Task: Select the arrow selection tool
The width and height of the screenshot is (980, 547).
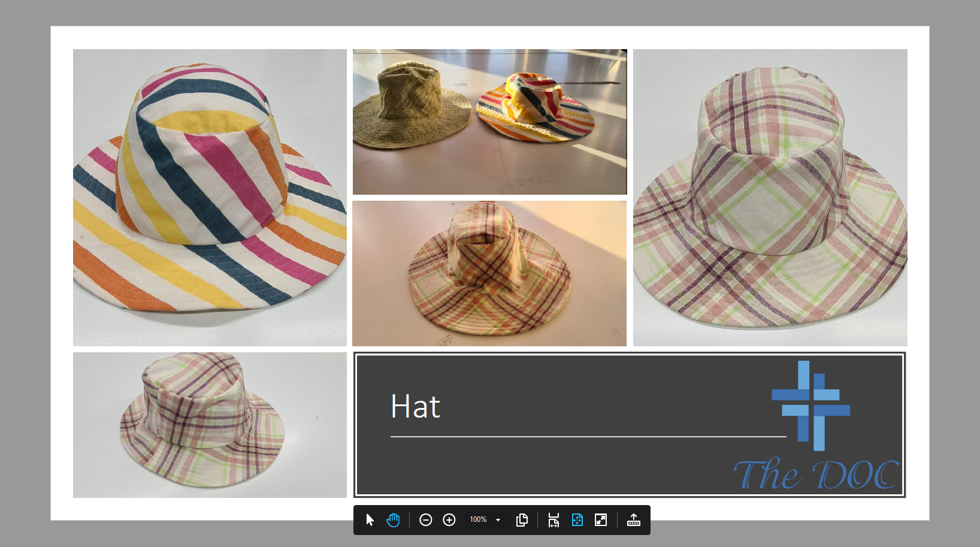Action: point(370,520)
